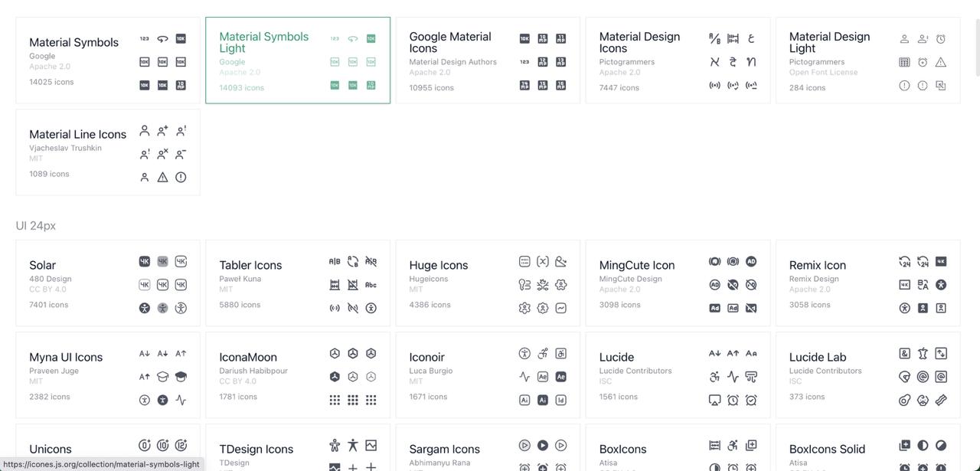Screen dimensions: 980x471
Task: Open the Unicons collection
Action: tap(108, 448)
